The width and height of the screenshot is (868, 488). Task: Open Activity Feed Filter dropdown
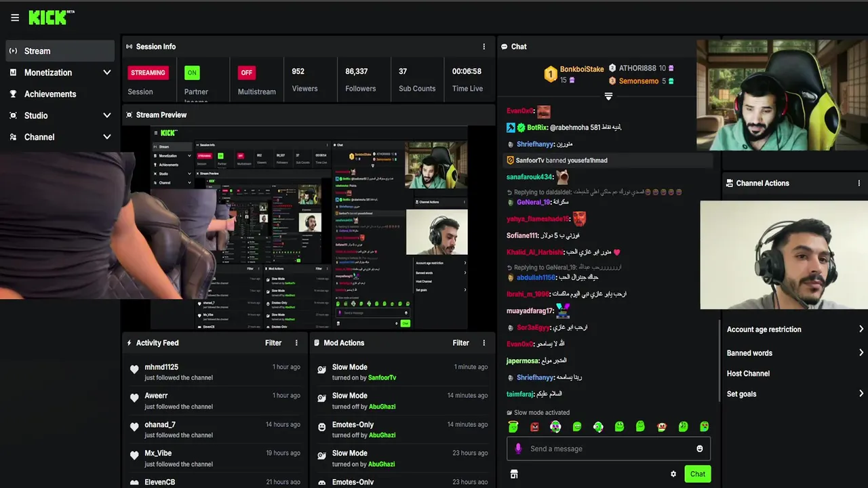point(273,343)
